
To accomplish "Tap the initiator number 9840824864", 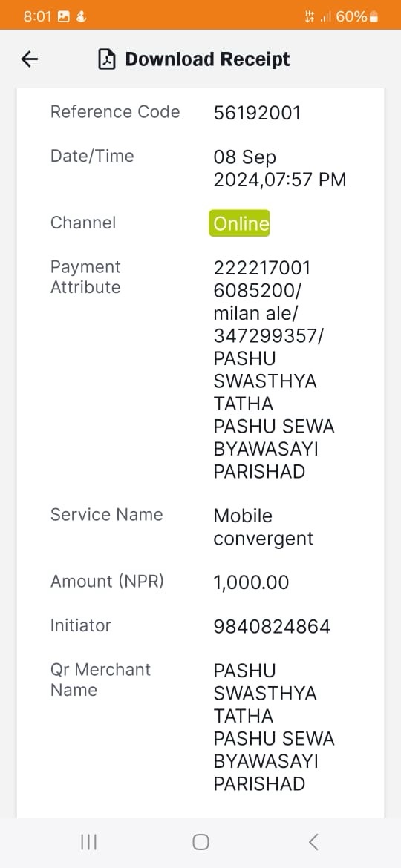I will click(272, 627).
